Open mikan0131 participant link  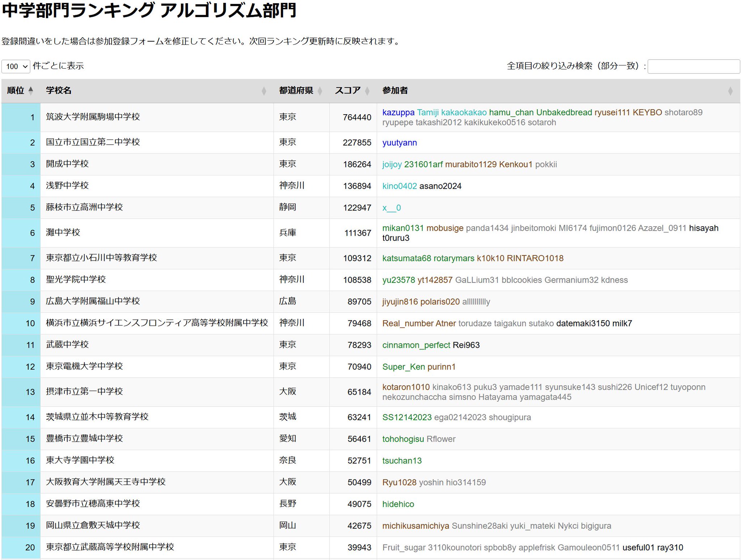coord(403,228)
